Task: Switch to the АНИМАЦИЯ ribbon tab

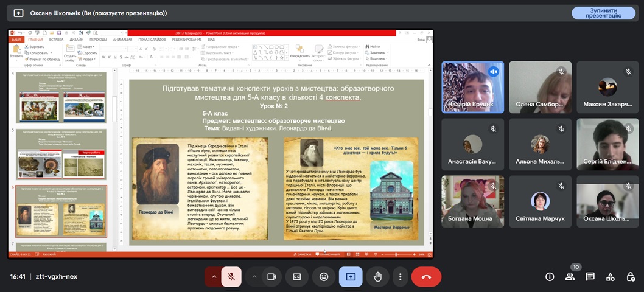Action: 122,40
